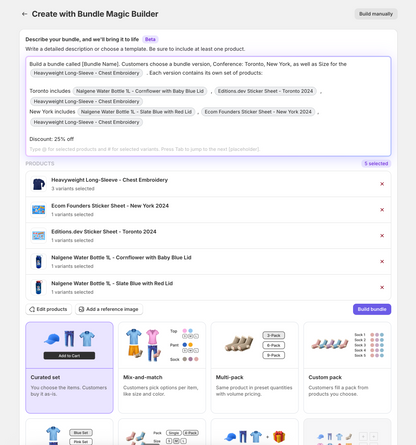Screen dimensions: 416x445
Task: Click the Heavyweight Long-Sleeve product thumbnail
Action: (x=39, y=184)
